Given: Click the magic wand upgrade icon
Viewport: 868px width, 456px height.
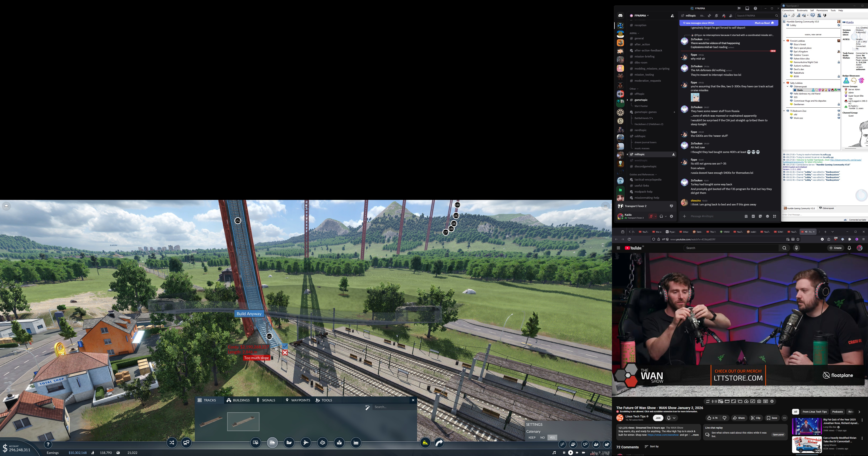Looking at the screenshot, I should coord(368,407).
